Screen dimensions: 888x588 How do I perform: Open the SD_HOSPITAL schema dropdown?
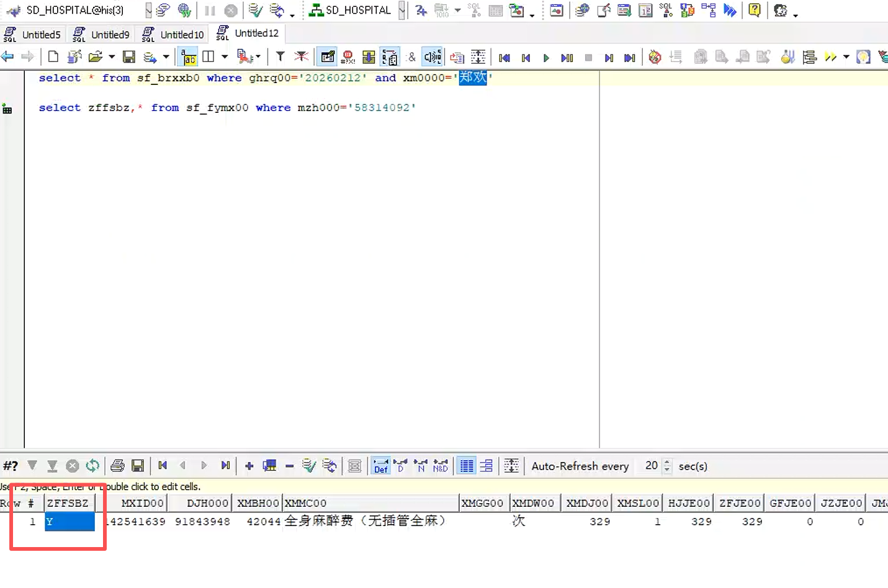click(x=402, y=11)
